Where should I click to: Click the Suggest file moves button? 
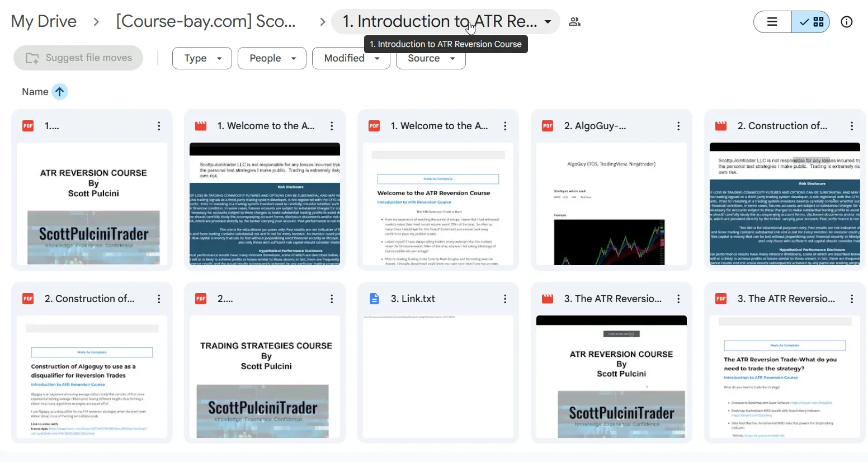click(78, 58)
